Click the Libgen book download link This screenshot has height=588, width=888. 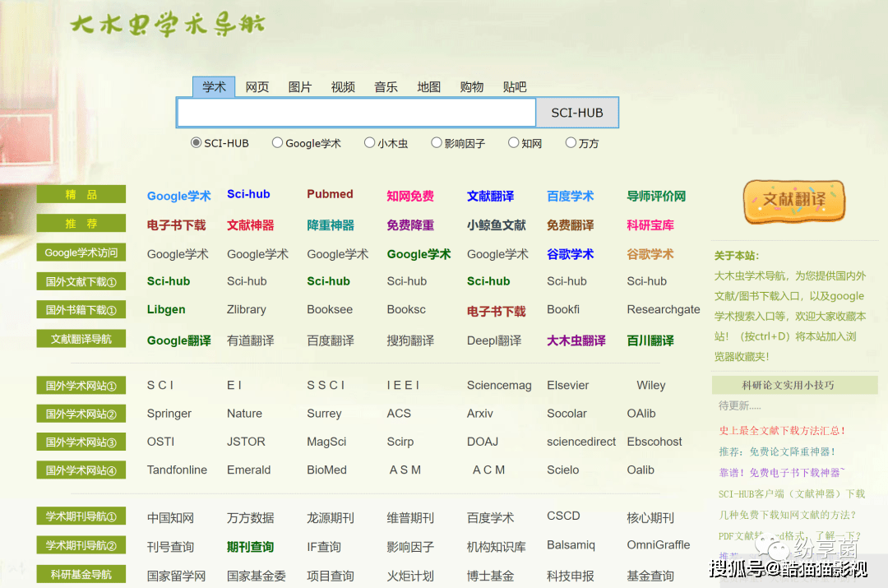tap(166, 310)
